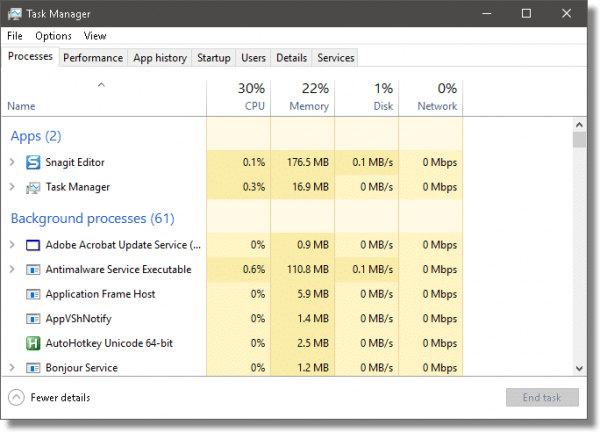The image size is (600, 432).
Task: Click the AppVShNotify process icon
Action: click(33, 319)
